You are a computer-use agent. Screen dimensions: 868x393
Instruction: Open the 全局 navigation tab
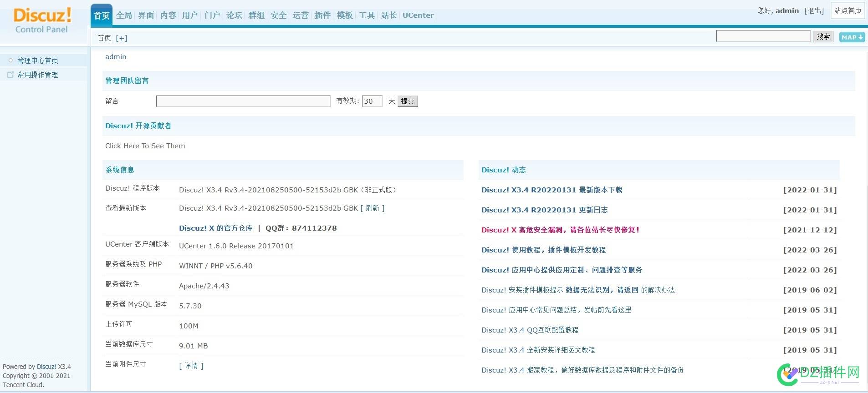click(124, 15)
